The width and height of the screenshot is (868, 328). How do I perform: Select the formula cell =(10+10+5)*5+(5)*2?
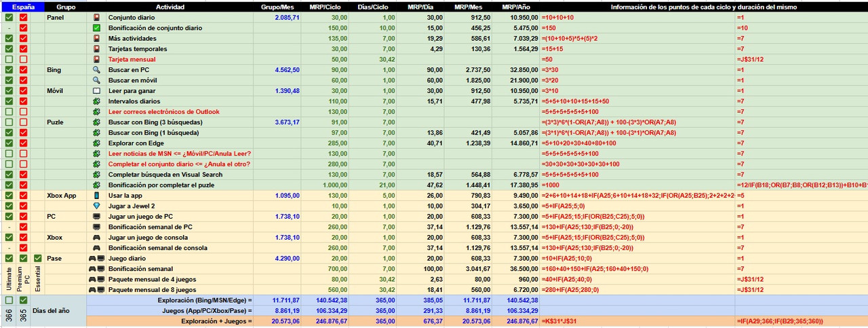(x=638, y=39)
